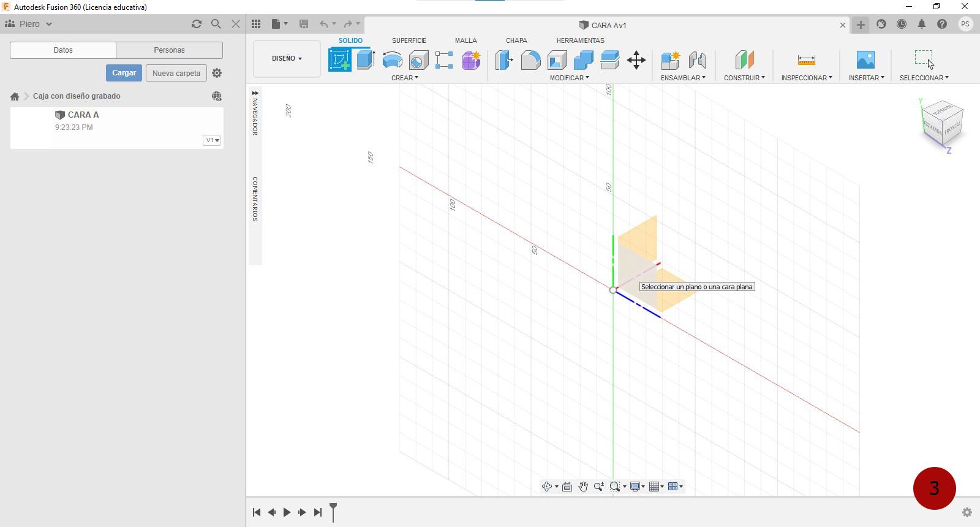Refresh the data panel

196,24
